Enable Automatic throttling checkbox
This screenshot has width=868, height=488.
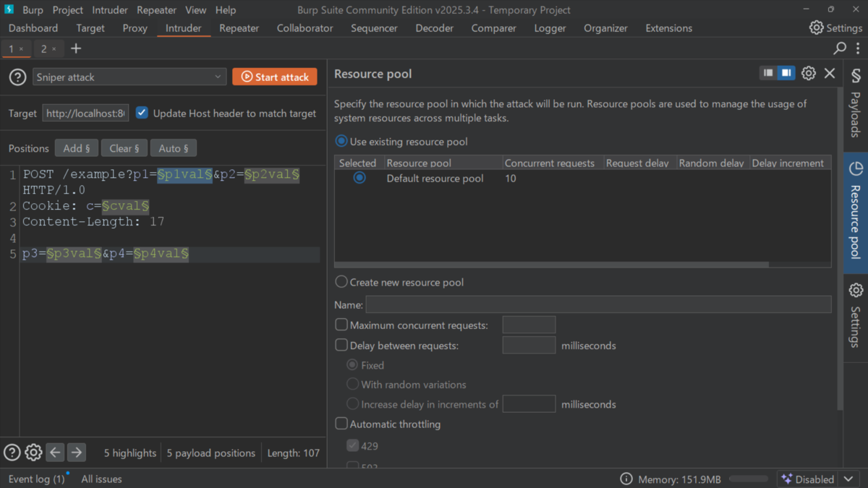tap(341, 424)
